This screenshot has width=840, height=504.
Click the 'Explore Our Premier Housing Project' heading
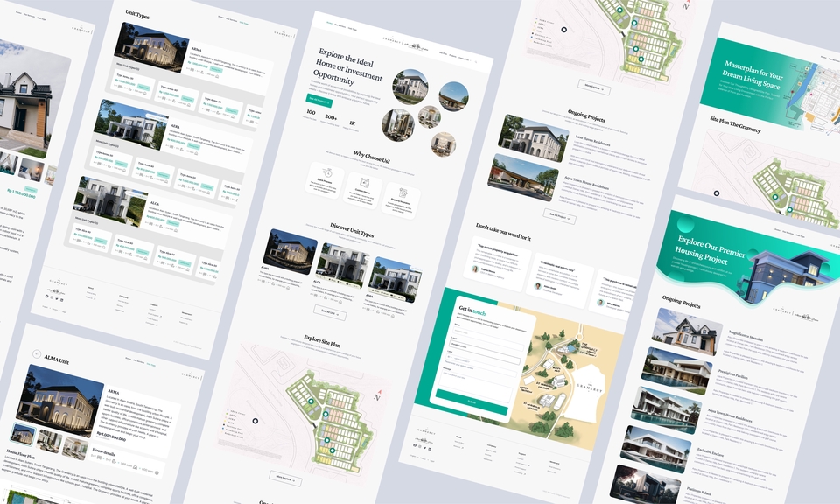click(710, 249)
